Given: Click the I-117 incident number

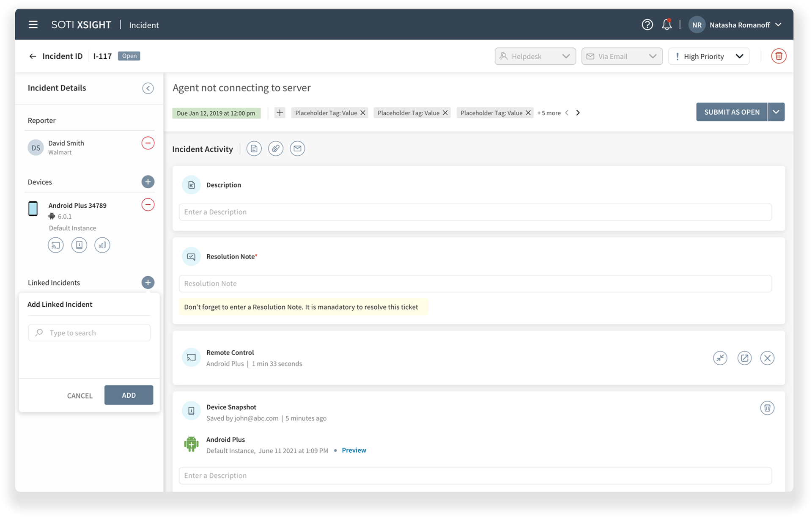Looking at the screenshot, I should pyautogui.click(x=102, y=56).
